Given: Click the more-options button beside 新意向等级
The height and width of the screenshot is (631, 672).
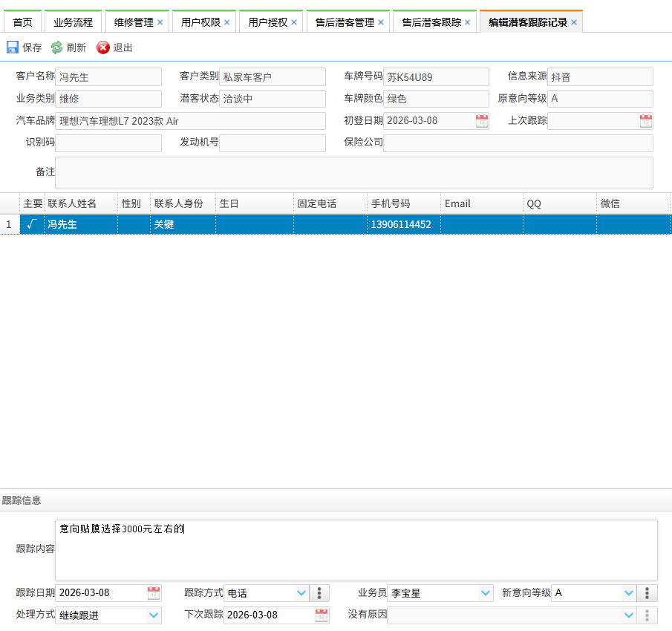Looking at the screenshot, I should click(647, 592).
